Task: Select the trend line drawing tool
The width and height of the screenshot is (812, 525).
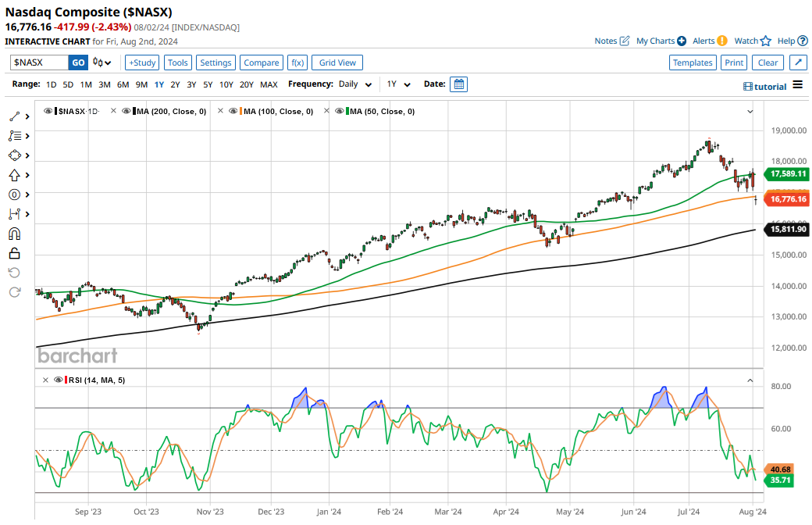Action: click(14, 116)
